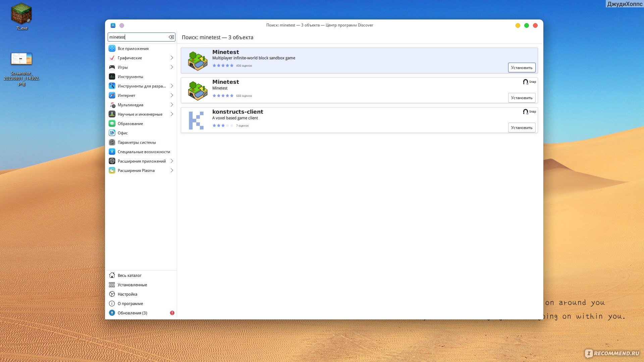Click the System Settings gear icon

click(x=112, y=142)
